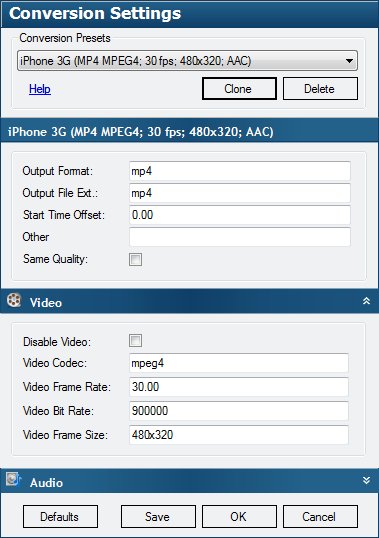Click the Conversion Settings title

coord(95,14)
